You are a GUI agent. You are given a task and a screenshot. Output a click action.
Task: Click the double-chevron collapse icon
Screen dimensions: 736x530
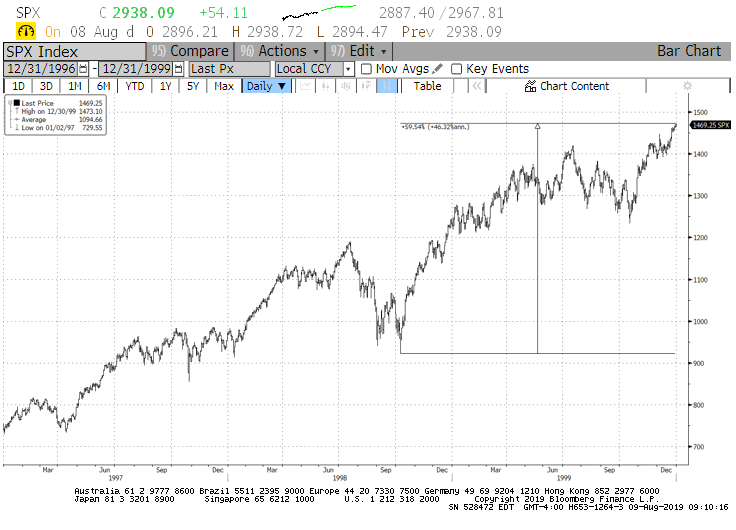tap(477, 86)
